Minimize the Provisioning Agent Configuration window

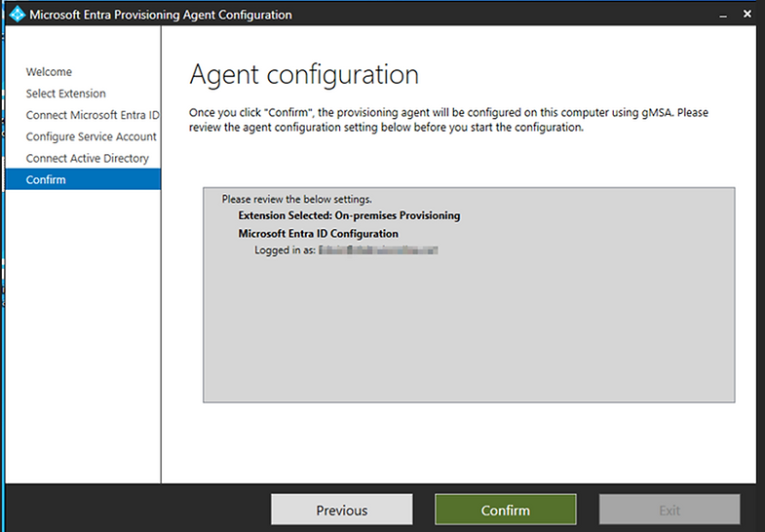(x=723, y=15)
